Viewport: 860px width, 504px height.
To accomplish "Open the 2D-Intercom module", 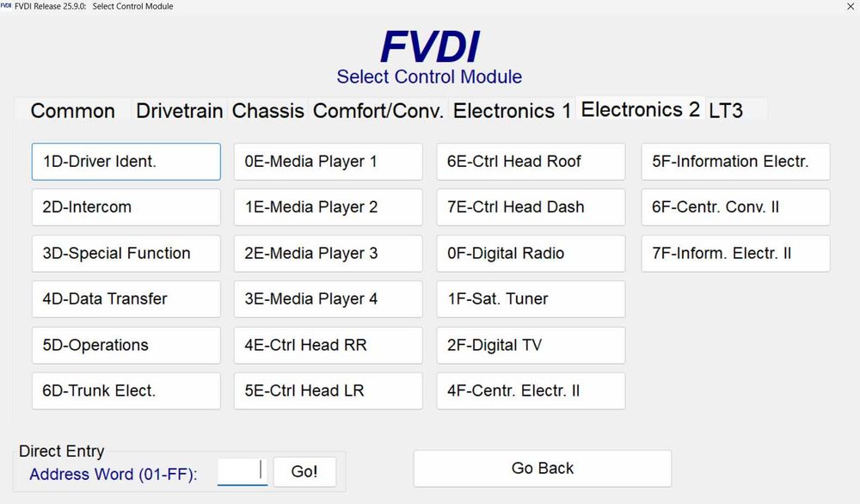I will coord(126,207).
